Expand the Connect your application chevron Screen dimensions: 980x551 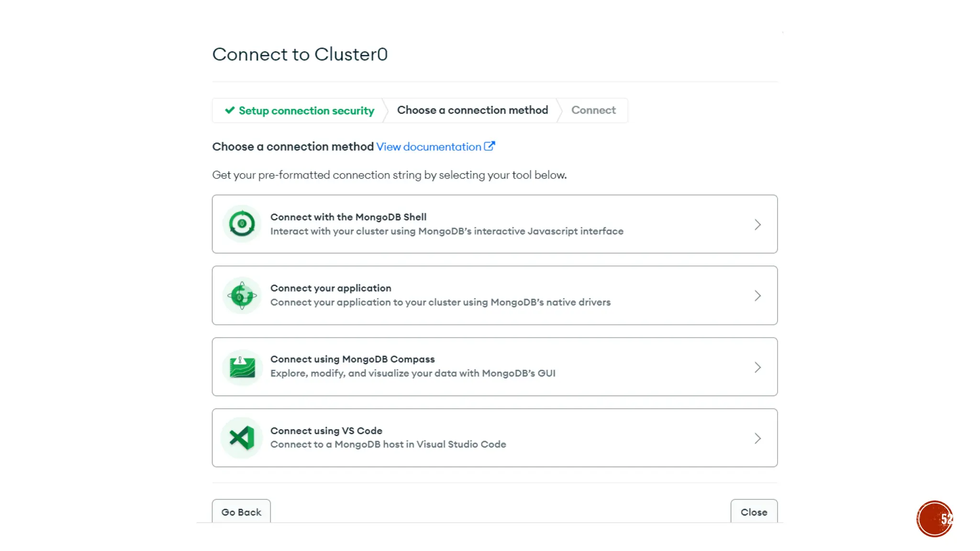tap(757, 296)
